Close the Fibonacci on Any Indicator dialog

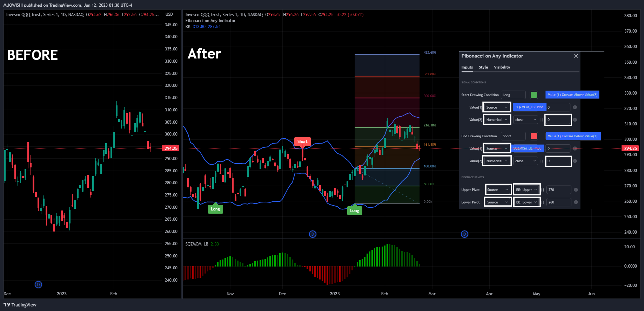click(576, 56)
